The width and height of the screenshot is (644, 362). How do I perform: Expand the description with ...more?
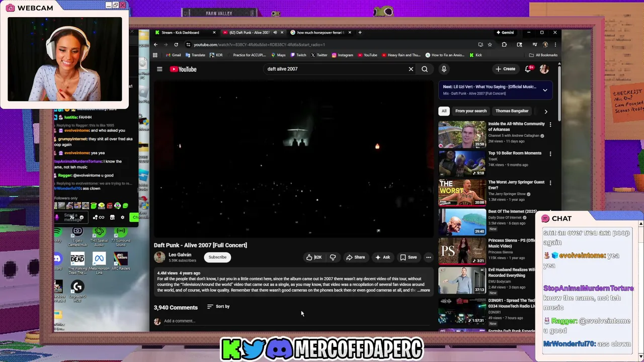pos(424,290)
